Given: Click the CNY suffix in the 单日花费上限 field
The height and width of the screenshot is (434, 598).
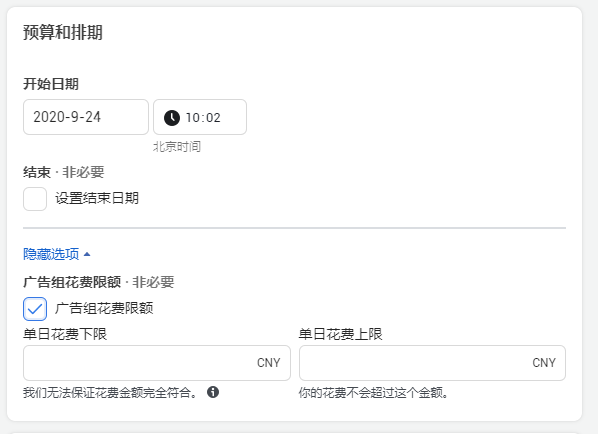Looking at the screenshot, I should click(x=544, y=363).
